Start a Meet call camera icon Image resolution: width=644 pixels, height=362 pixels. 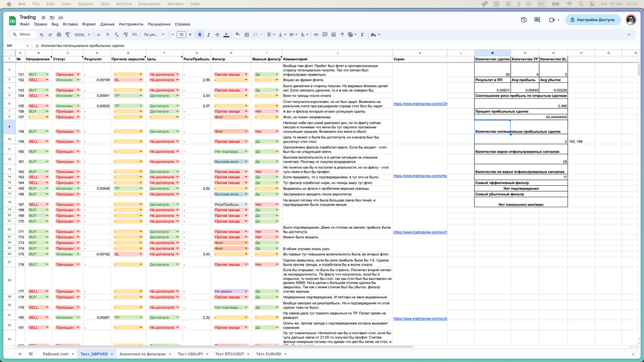click(552, 20)
